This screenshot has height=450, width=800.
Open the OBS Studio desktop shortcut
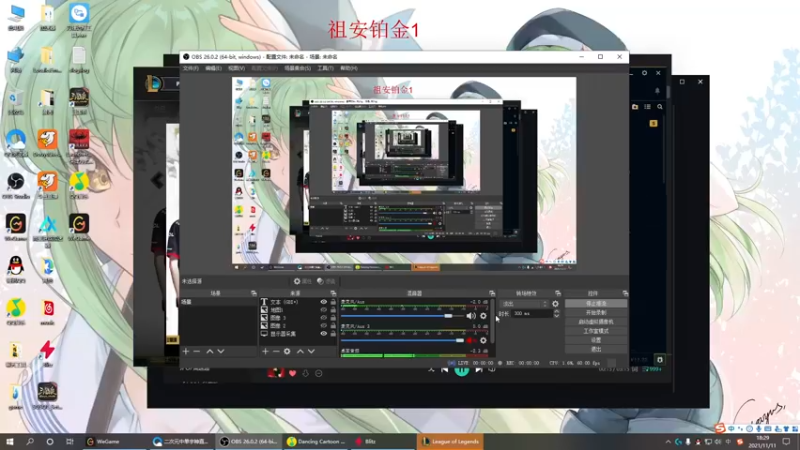(16, 186)
